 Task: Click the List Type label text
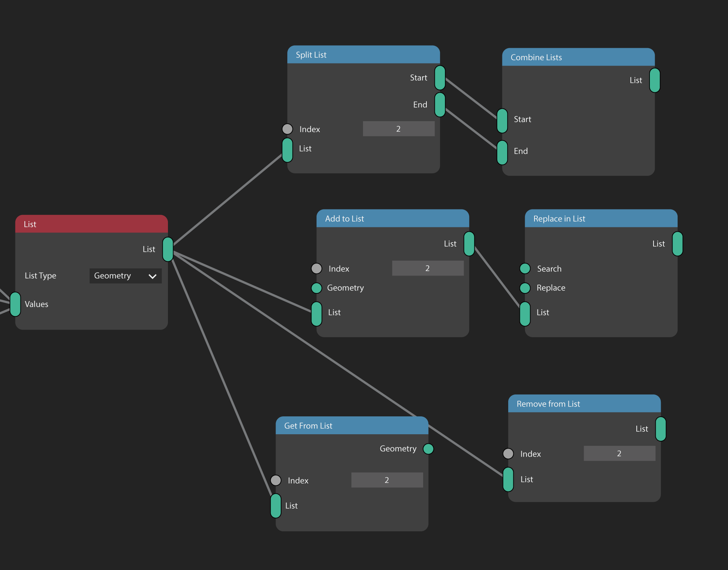[41, 276]
